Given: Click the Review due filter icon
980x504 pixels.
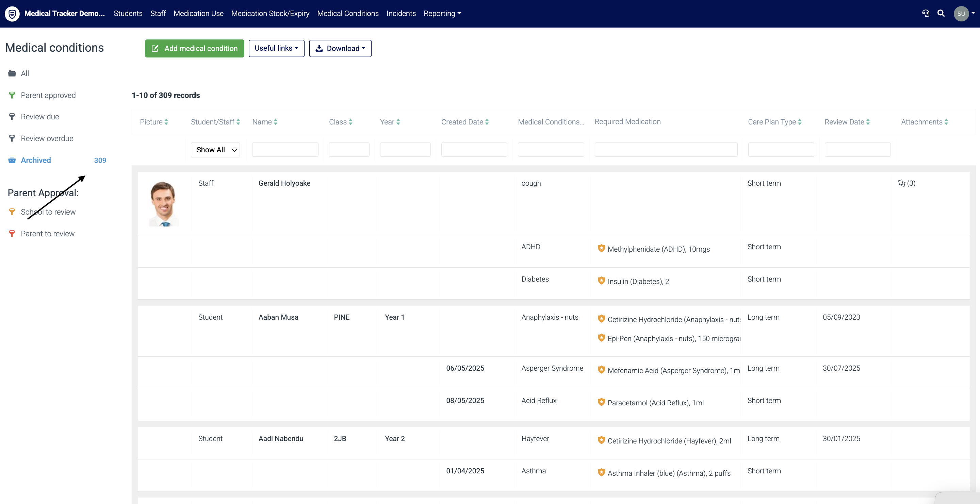Looking at the screenshot, I should pos(12,117).
